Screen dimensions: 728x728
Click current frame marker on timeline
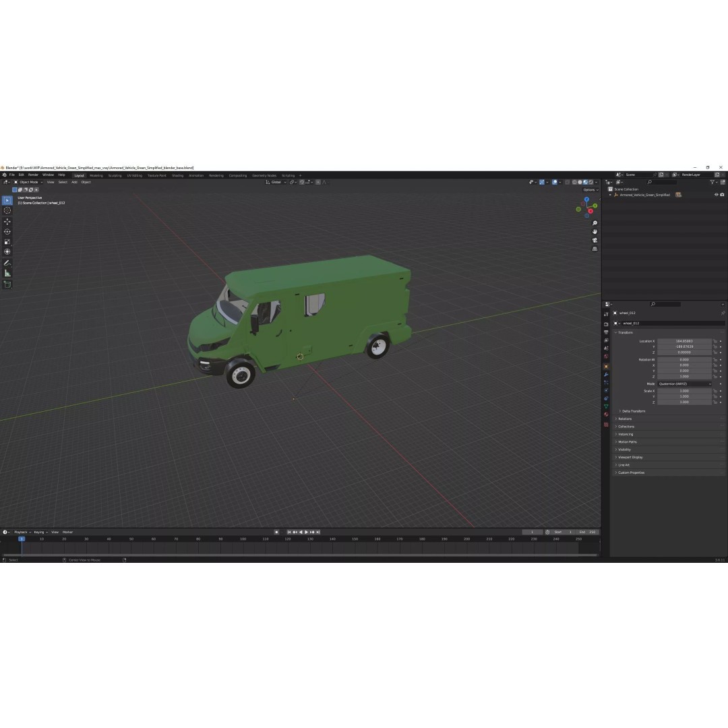tap(22, 539)
